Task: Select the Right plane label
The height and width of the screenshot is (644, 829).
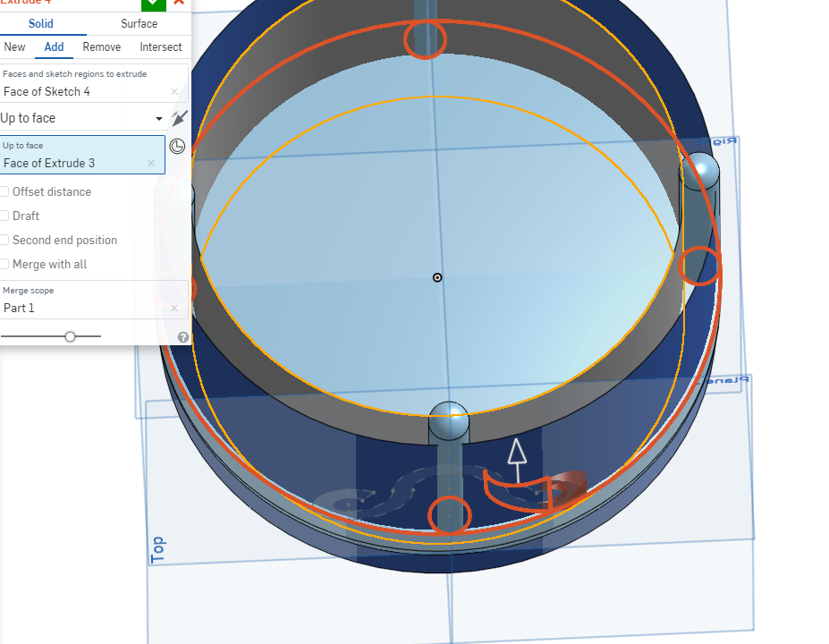Action: [716, 141]
